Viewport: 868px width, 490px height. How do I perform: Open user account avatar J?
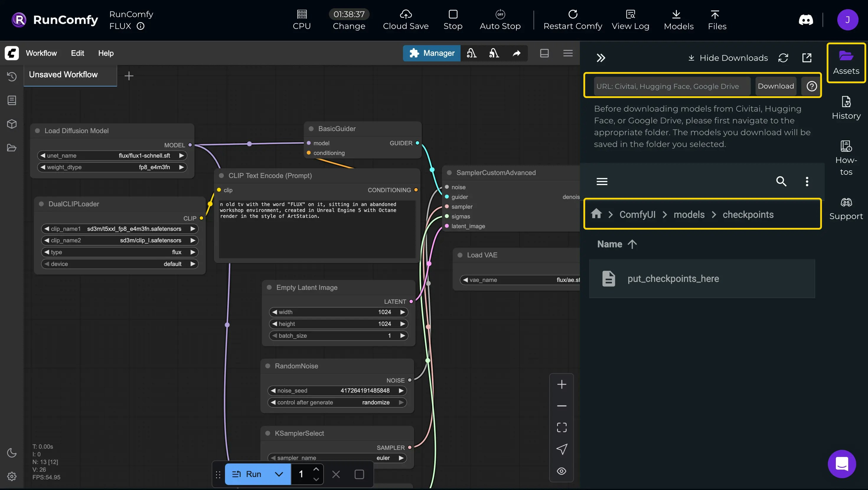[x=847, y=20]
